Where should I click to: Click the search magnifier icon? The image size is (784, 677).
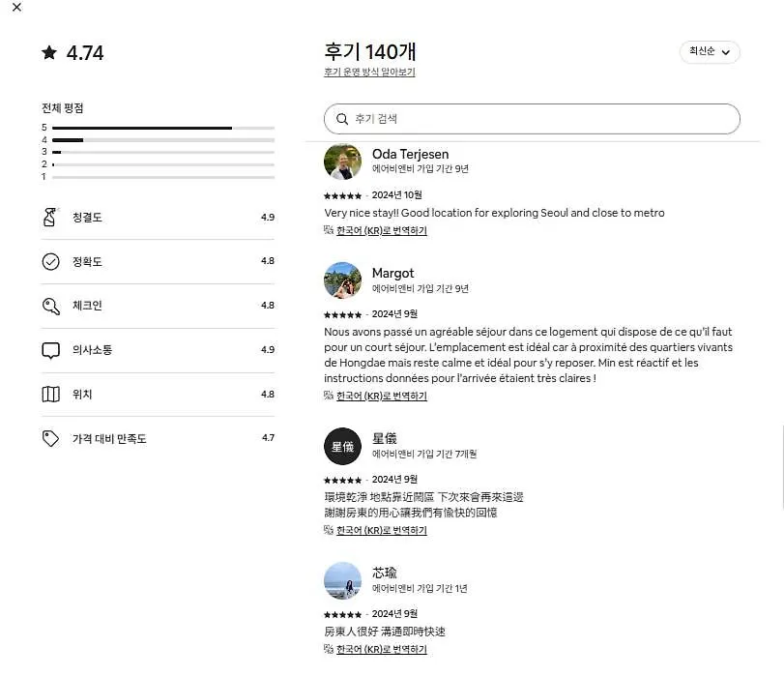[342, 119]
